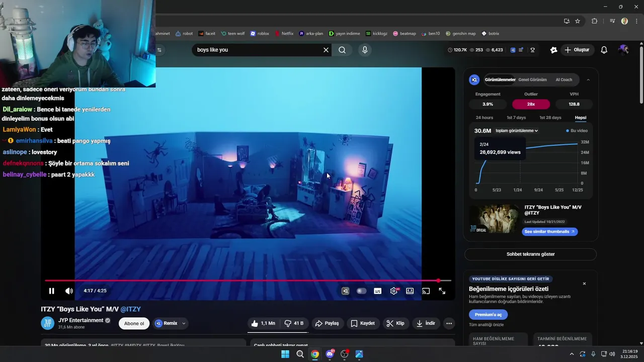Open the faceit bookmark
The image size is (644, 362).
tap(207, 34)
